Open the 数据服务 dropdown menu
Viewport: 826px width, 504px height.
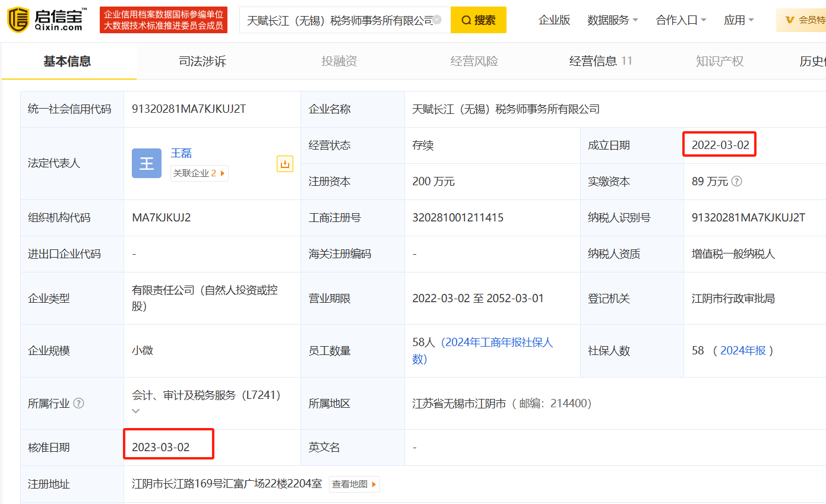(x=613, y=20)
